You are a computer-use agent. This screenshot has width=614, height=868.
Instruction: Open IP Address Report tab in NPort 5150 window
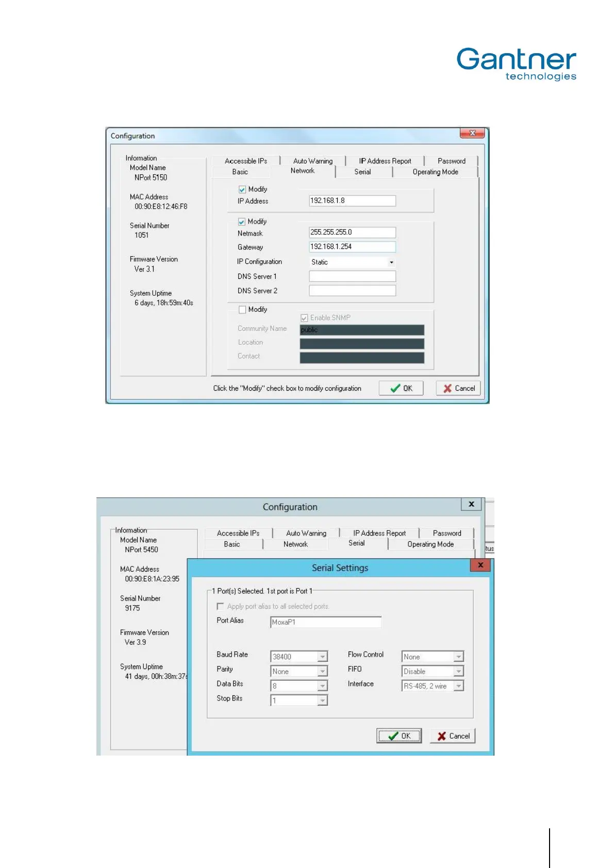pos(385,161)
